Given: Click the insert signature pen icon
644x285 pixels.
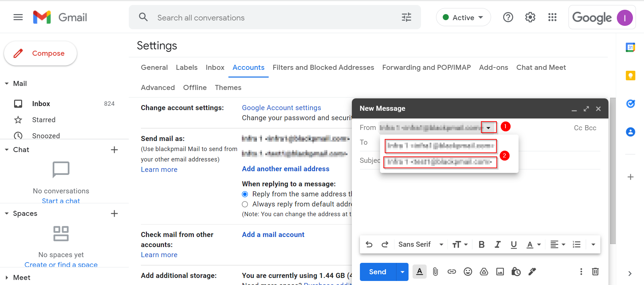Looking at the screenshot, I should (532, 272).
